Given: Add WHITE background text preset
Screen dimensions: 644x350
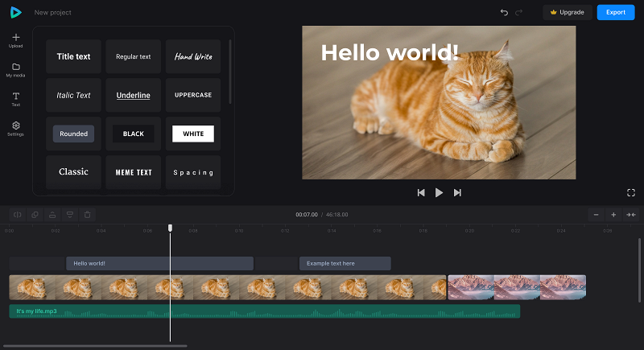Looking at the screenshot, I should [193, 134].
